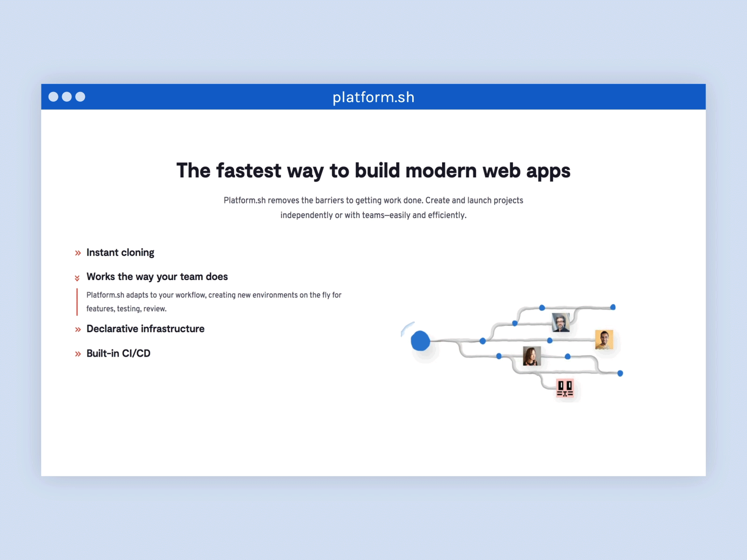
Task: Click the cat avatar in the branch diagram
Action: (x=564, y=387)
